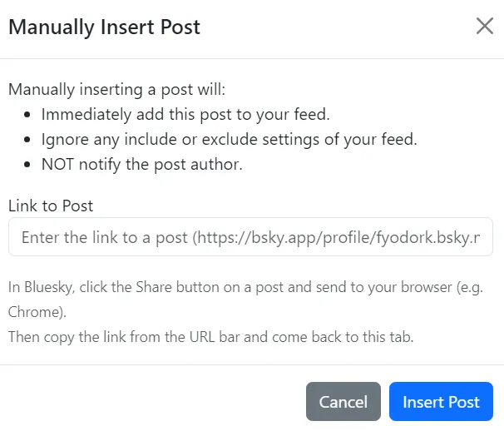504x431 pixels.
Task: Click the Insert Post button
Action: point(441,402)
